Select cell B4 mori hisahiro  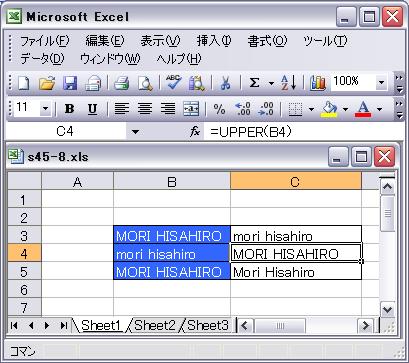[x=172, y=253]
